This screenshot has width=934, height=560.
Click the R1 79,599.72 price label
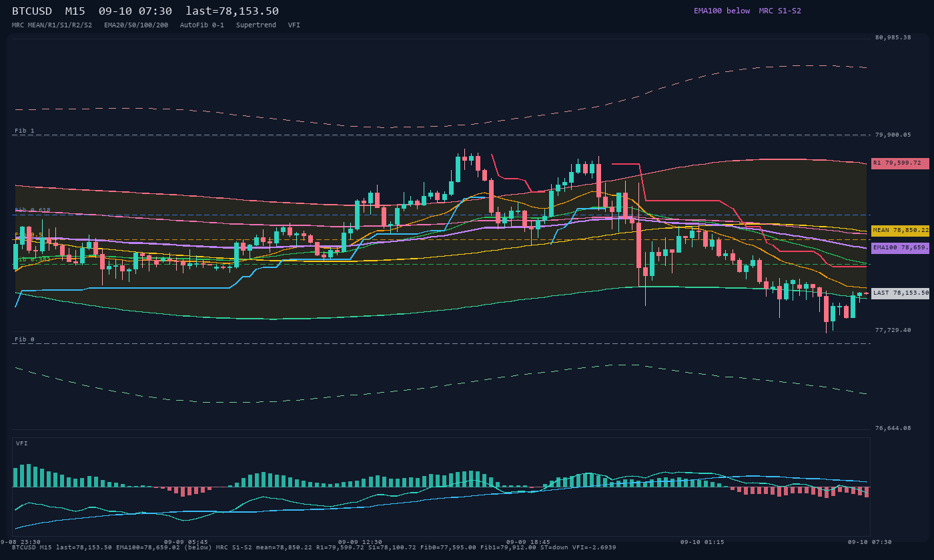click(900, 163)
